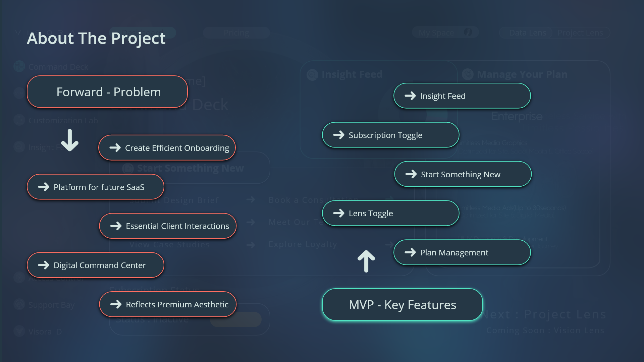Click the faded Command Deck sidebar icon
This screenshot has width=644, height=362.
[19, 66]
